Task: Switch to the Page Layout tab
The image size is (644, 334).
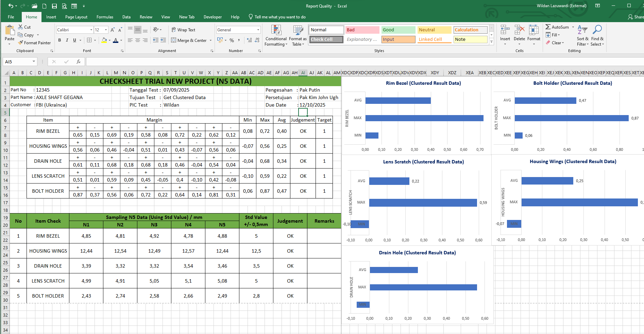Action: [x=76, y=17]
